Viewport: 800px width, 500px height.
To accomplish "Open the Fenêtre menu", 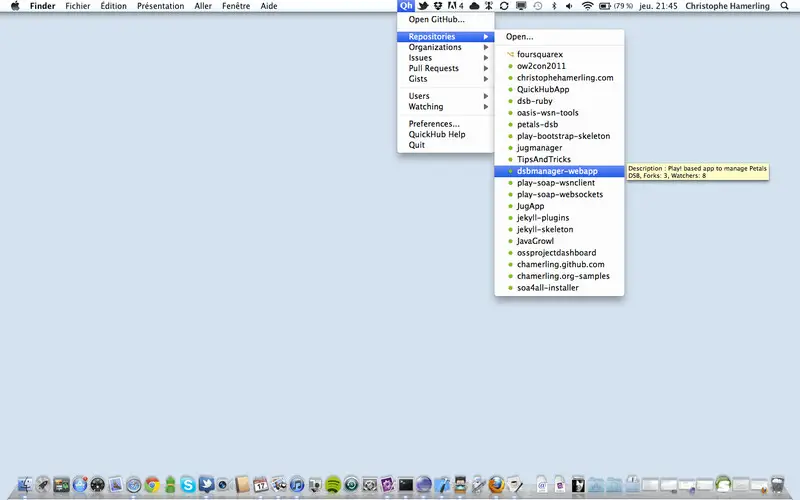I will [x=236, y=6].
